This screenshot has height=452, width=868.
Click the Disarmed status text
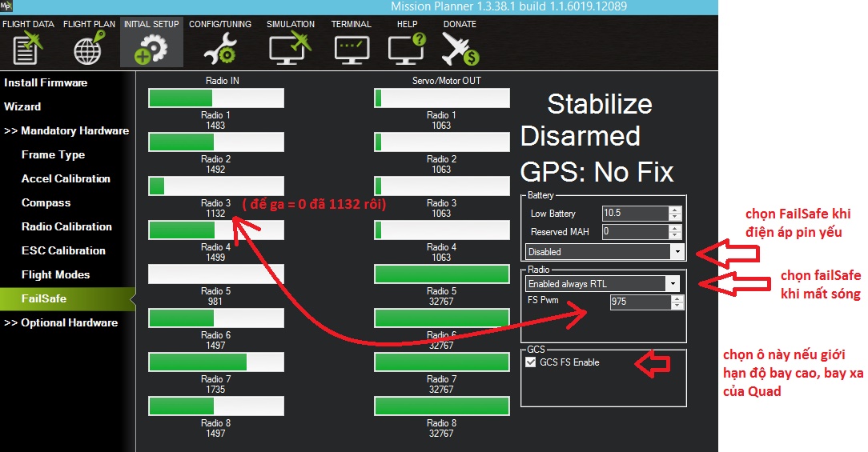coord(581,136)
